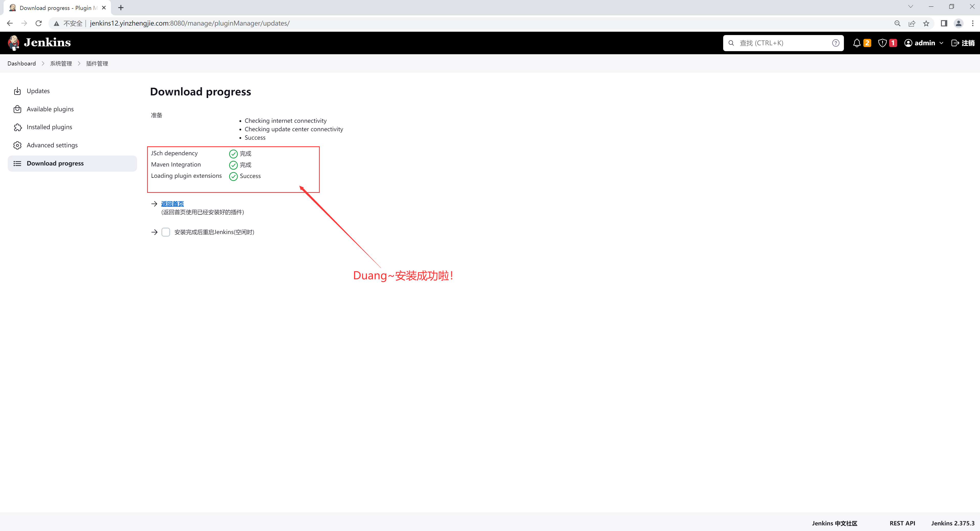Screen dimensions: 980x531
Task: Click the browser share icon
Action: (x=911, y=24)
